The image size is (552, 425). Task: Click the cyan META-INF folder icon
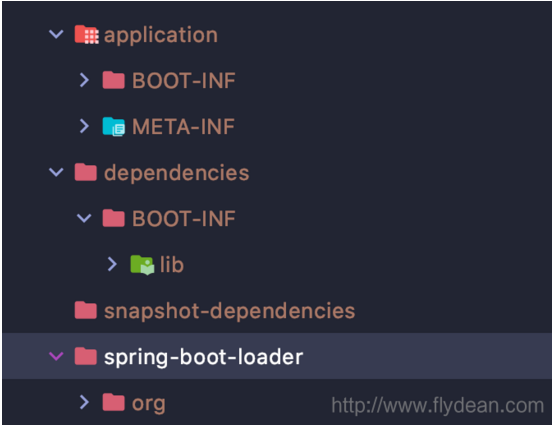pyautogui.click(x=113, y=126)
